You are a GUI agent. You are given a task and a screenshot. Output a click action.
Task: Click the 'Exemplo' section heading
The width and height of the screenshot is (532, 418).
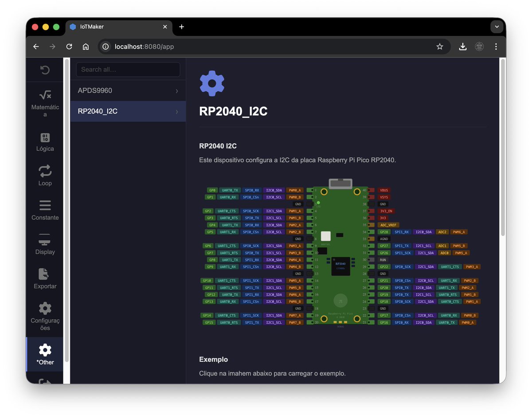click(x=214, y=359)
